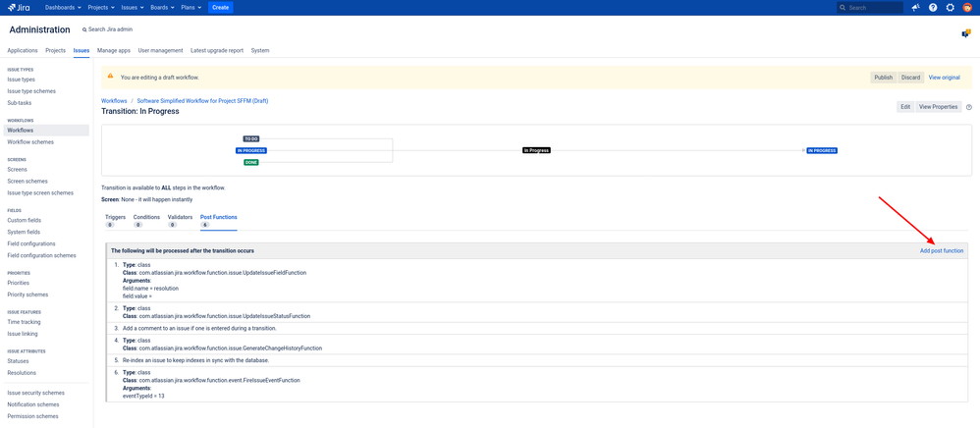Publish the draft workflow

(884, 78)
